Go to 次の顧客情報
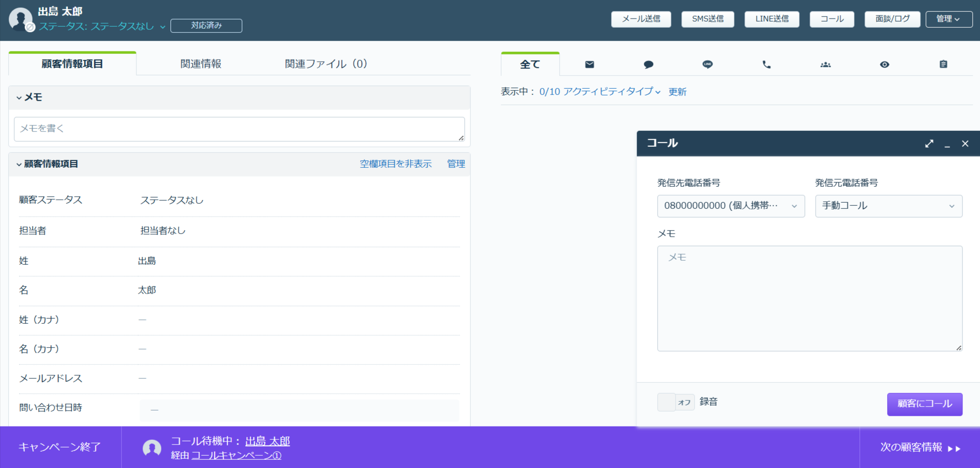The height and width of the screenshot is (468, 980). (x=920, y=447)
